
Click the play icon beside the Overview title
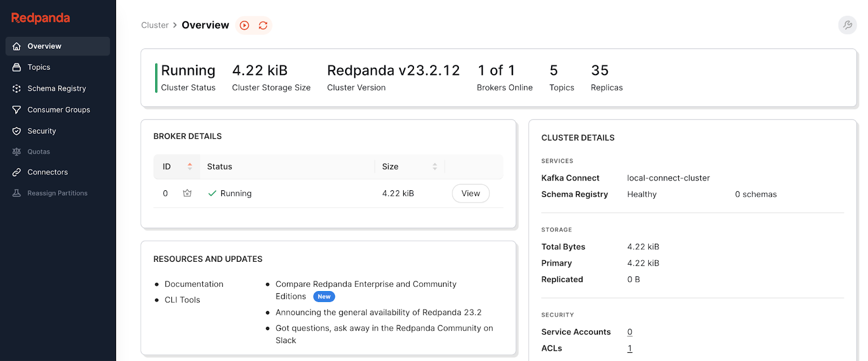(x=245, y=25)
